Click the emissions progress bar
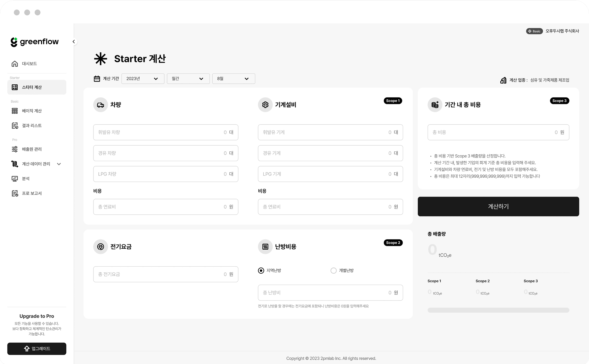The image size is (589, 364). click(x=498, y=310)
